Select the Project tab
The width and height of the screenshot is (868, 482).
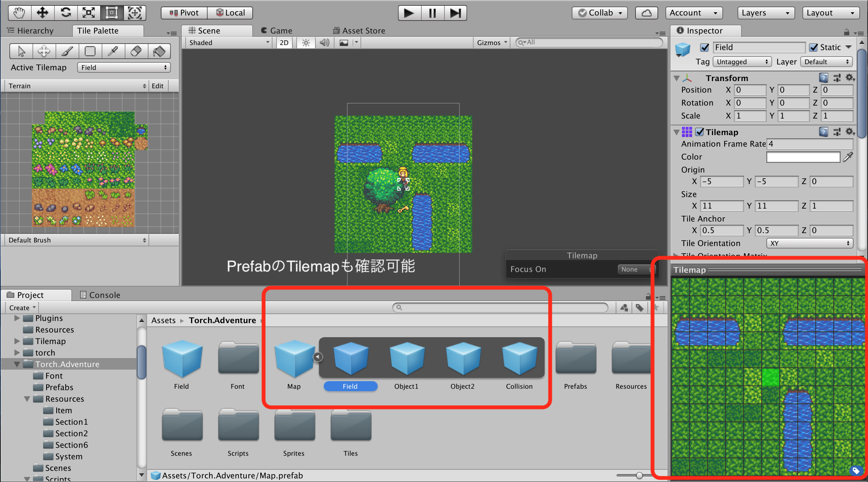click(36, 295)
